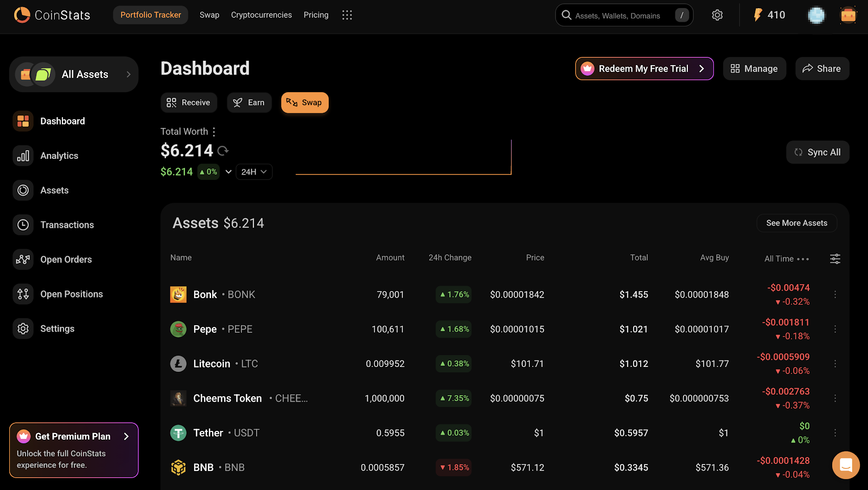Image resolution: width=868 pixels, height=490 pixels.
Task: Click the Litecoin coin icon
Action: pos(178,364)
